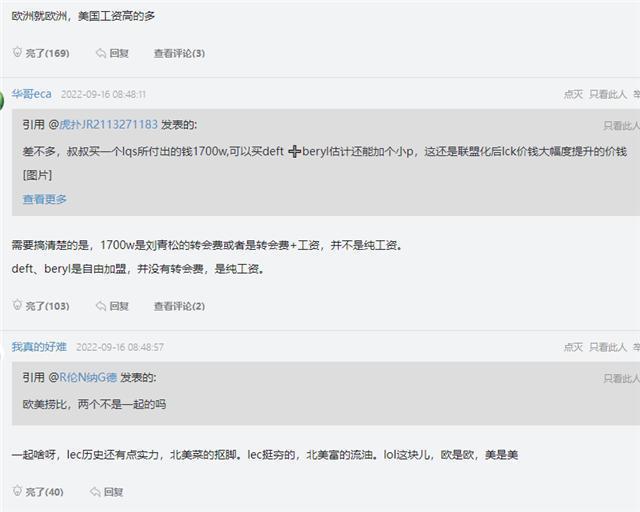The height and width of the screenshot is (512, 640).
Task: Expand 查看更多 in the quoted post
Action: pyautogui.click(x=45, y=199)
